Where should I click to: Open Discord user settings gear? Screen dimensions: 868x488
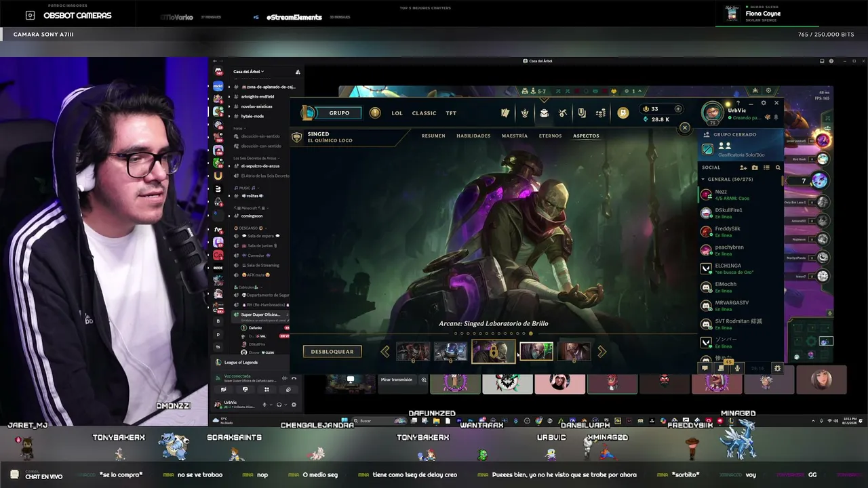(294, 405)
